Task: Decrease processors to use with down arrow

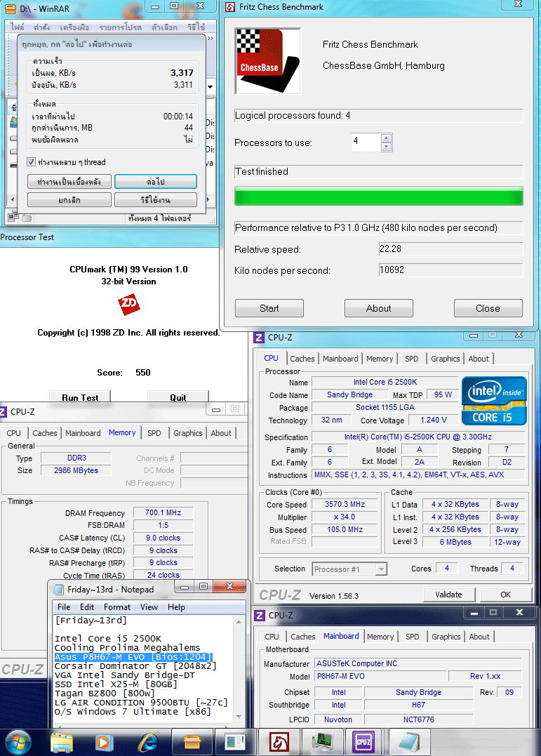Action: [386, 147]
